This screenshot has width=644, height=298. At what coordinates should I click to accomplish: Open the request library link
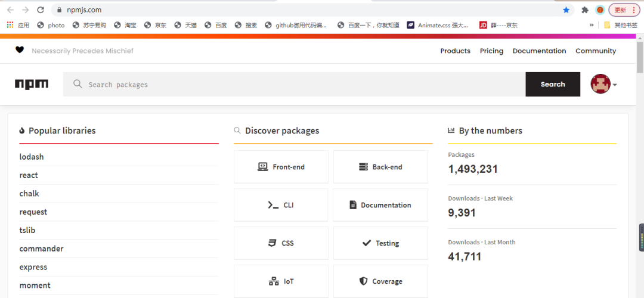pos(33,212)
